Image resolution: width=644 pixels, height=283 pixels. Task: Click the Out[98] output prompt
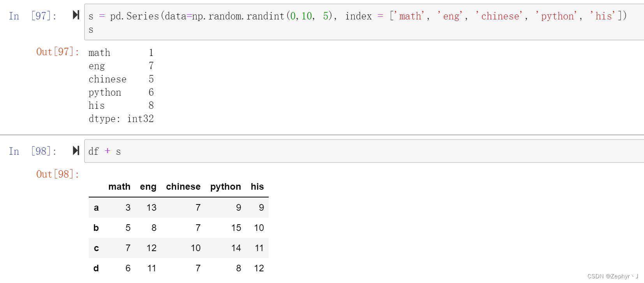pyautogui.click(x=58, y=174)
